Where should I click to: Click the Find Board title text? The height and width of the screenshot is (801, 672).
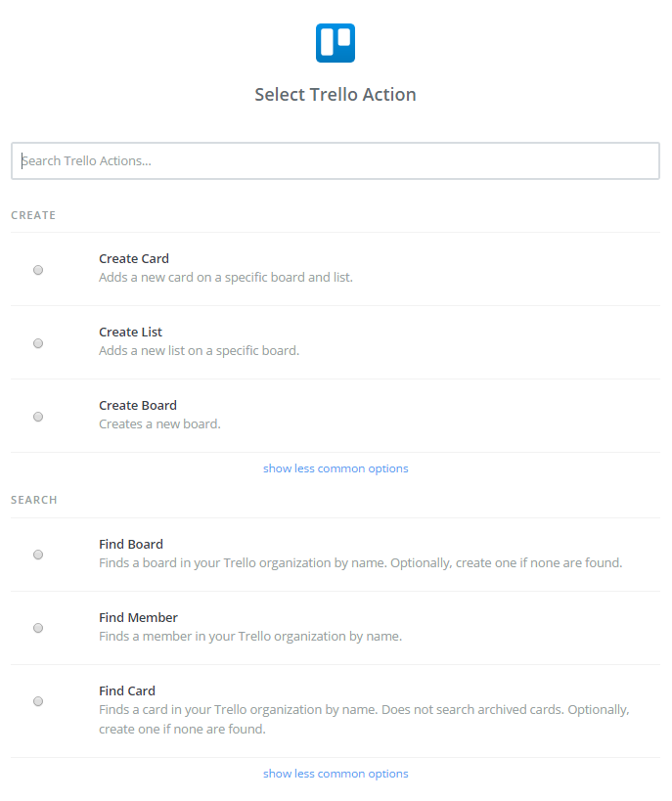coord(131,544)
